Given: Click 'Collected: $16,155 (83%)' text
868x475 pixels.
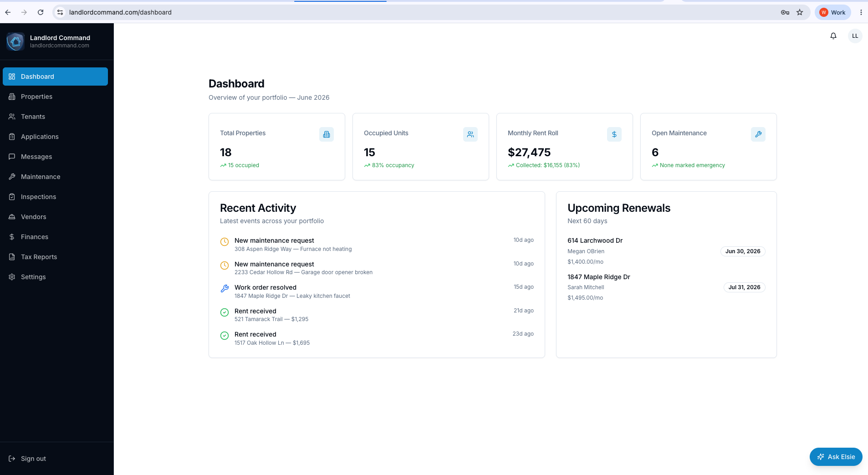Looking at the screenshot, I should (x=548, y=165).
